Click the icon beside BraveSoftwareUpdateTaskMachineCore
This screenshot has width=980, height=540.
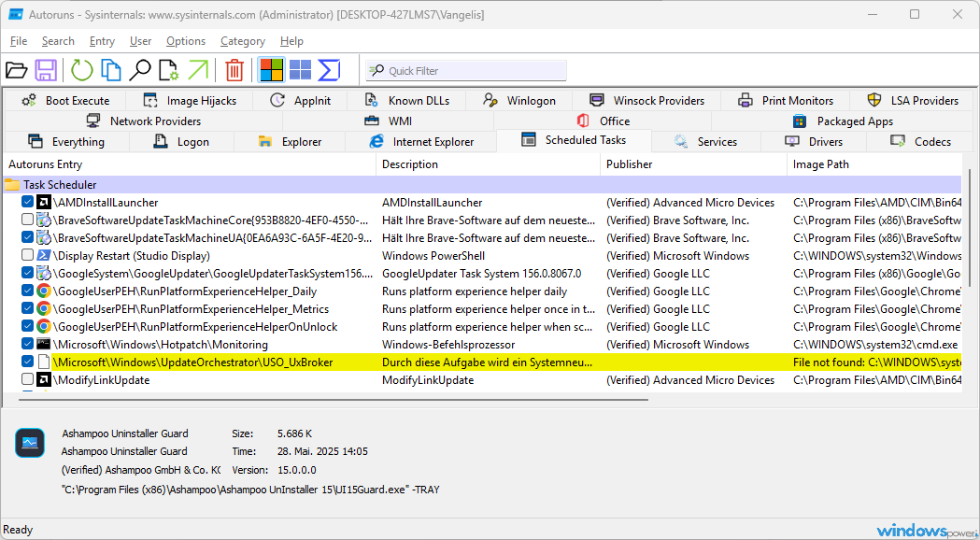(44, 220)
